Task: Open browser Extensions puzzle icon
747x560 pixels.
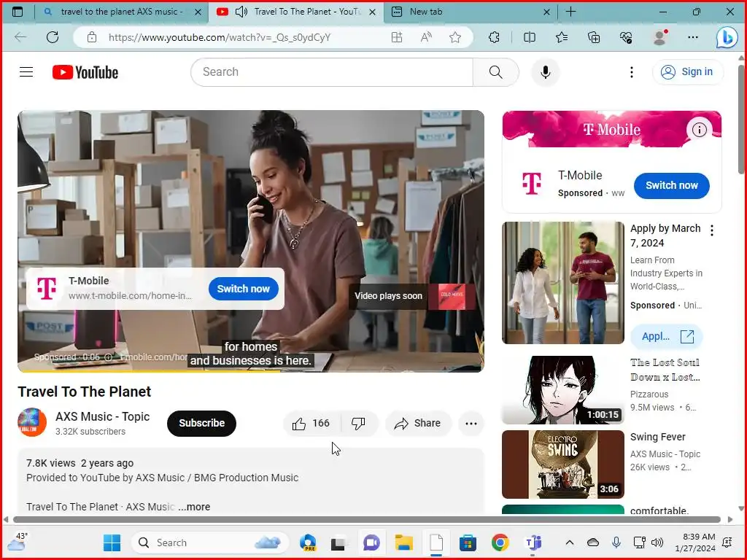Action: click(x=494, y=37)
